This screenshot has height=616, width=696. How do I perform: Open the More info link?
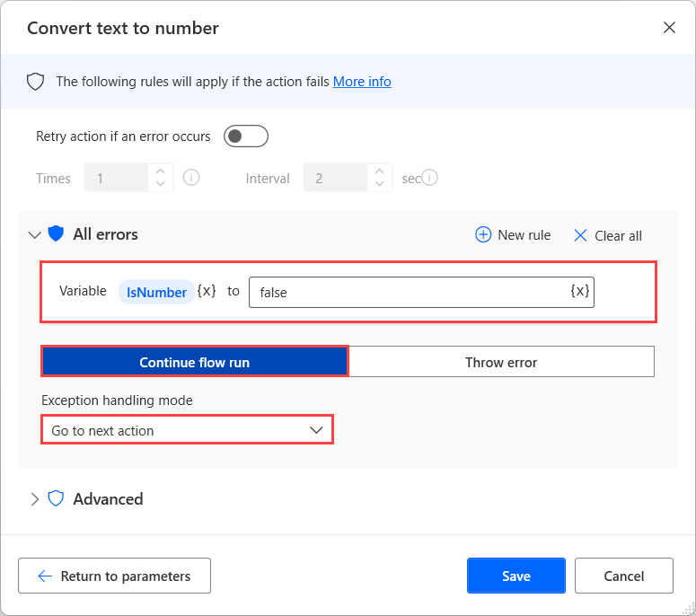362,82
